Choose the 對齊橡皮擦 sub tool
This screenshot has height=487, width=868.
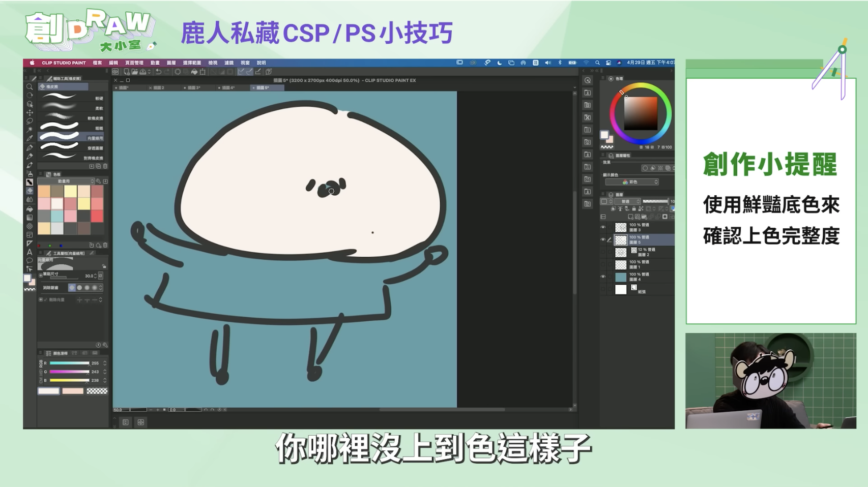pyautogui.click(x=71, y=158)
